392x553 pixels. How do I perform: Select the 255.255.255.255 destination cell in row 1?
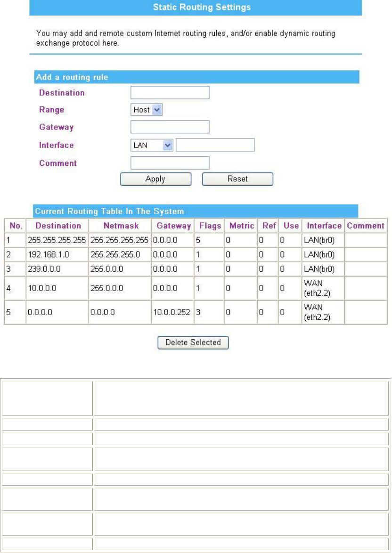57,240
